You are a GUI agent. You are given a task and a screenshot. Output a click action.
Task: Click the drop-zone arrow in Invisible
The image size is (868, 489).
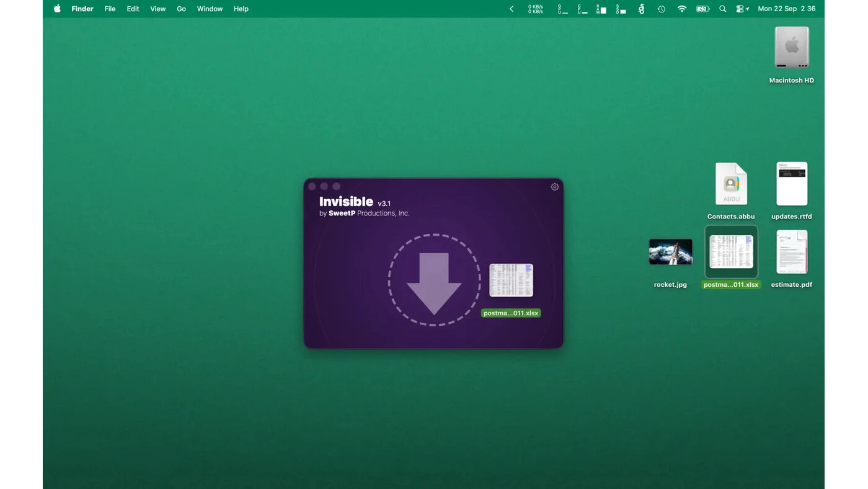point(434,284)
